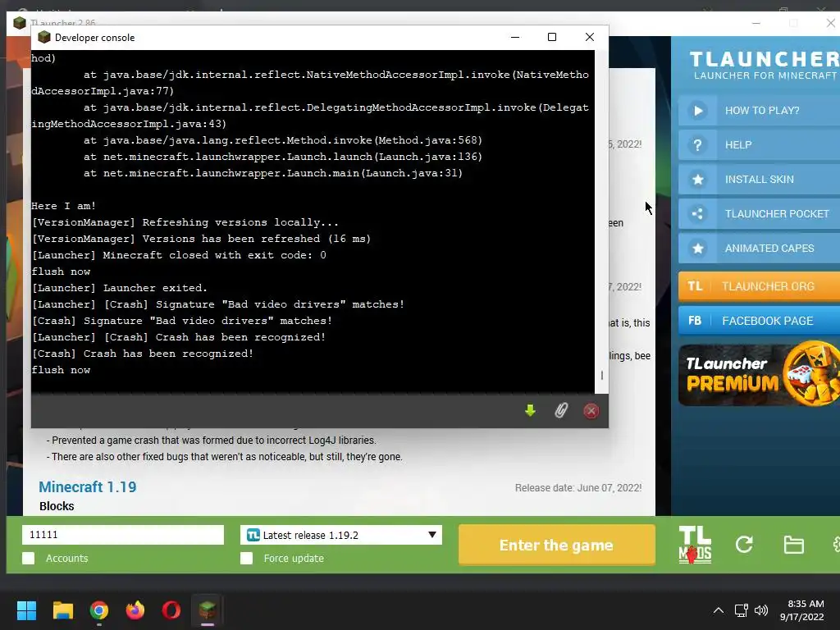
Task: Maximize the Developer console window
Action: tap(552, 37)
